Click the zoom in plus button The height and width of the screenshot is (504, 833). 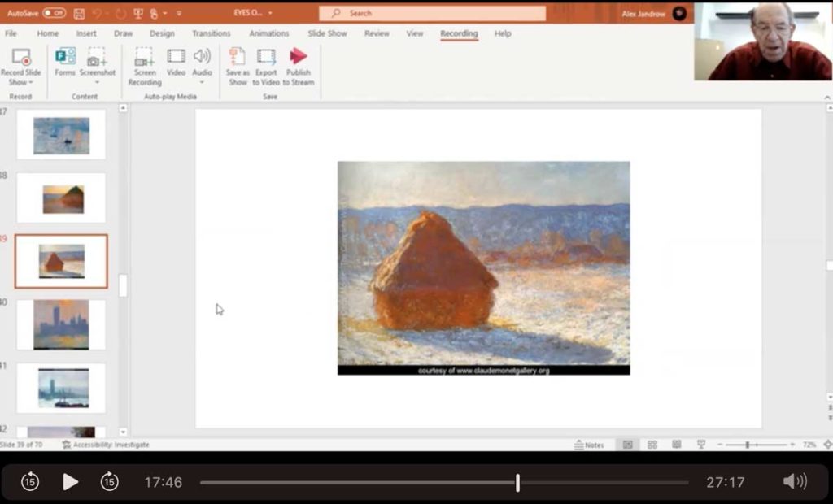792,445
